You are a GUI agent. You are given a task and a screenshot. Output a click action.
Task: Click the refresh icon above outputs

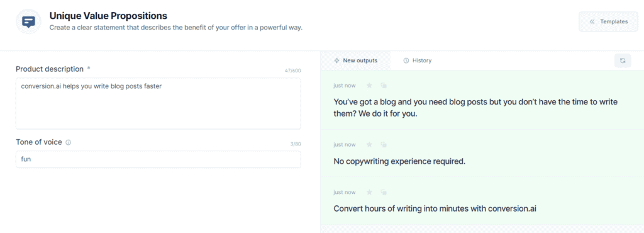pyautogui.click(x=623, y=60)
